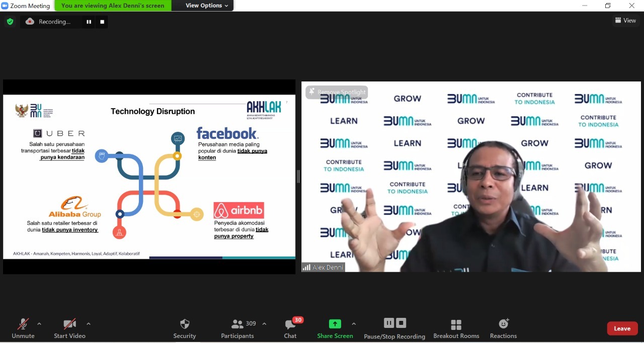
Task: Start the video camera
Action: [69, 328]
